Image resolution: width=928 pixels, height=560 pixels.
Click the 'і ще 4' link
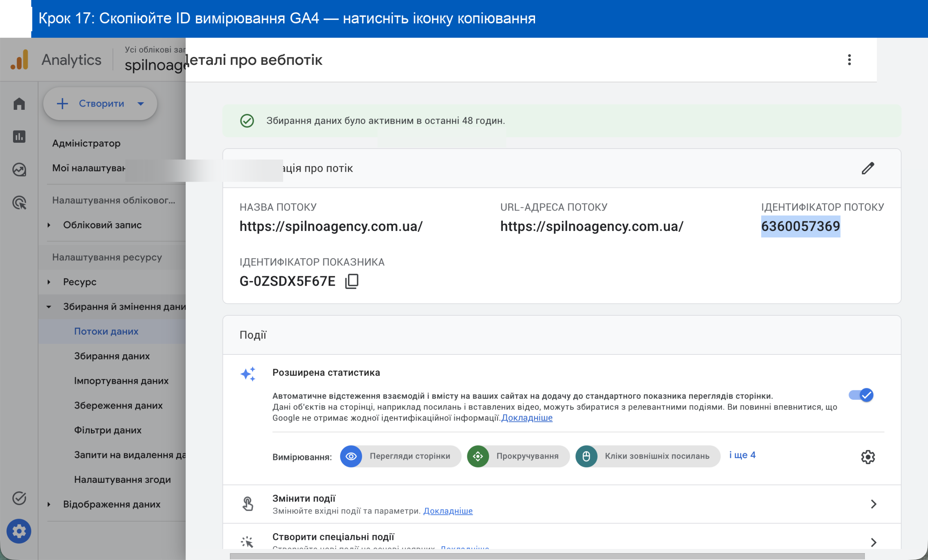pyautogui.click(x=742, y=455)
